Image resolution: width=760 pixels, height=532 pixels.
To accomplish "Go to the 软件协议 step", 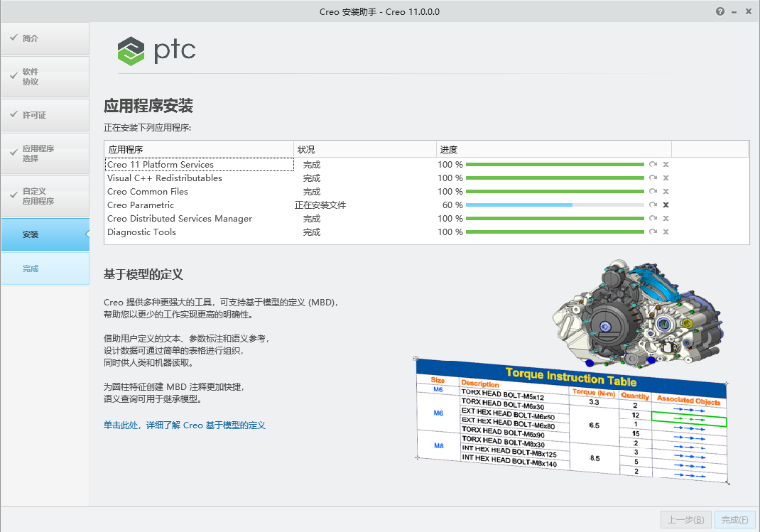I will click(x=45, y=77).
